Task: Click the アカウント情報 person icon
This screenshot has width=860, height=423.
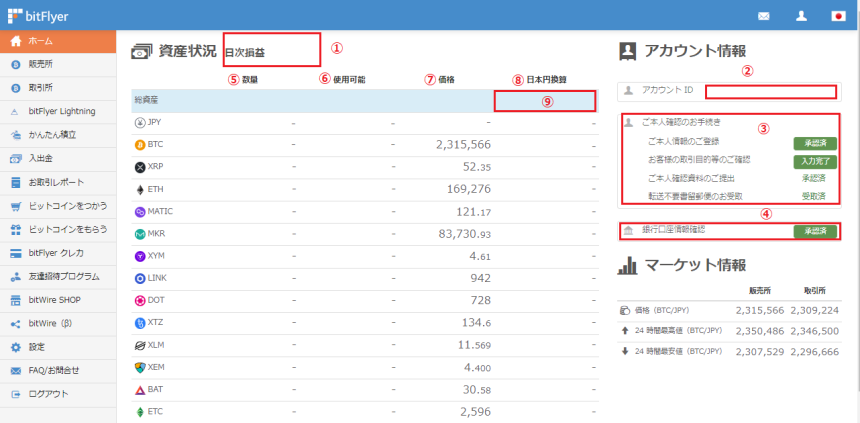Action: pos(627,52)
